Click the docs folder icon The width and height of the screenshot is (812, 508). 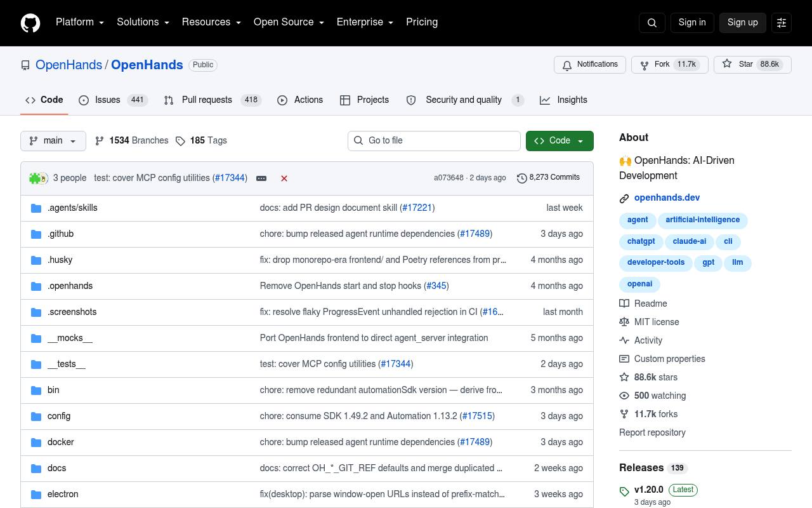(36, 469)
